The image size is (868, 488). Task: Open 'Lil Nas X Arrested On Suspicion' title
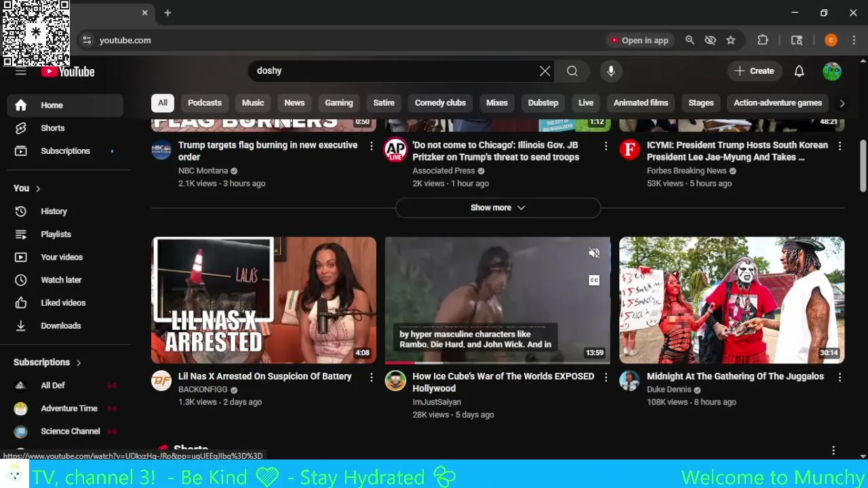click(x=265, y=376)
